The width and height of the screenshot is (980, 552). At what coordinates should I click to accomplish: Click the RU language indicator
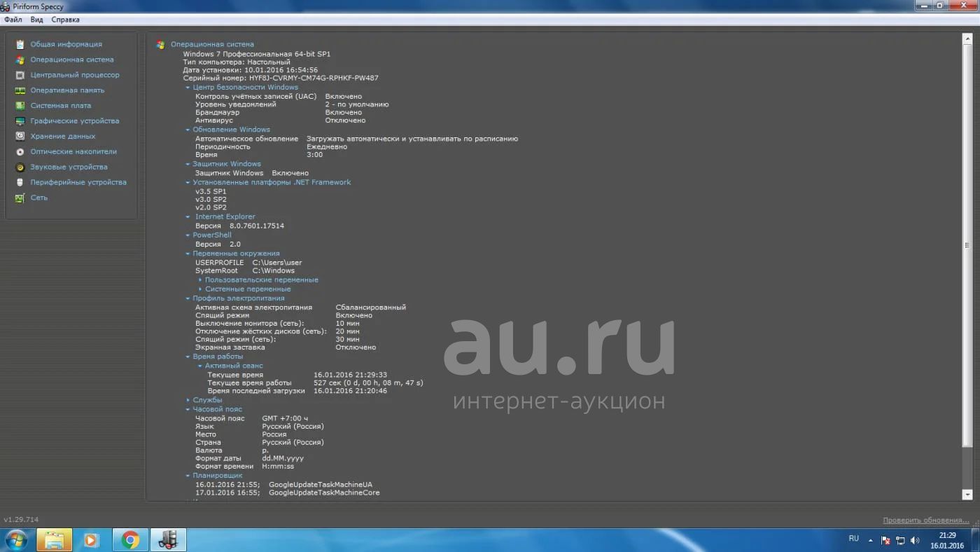click(853, 539)
